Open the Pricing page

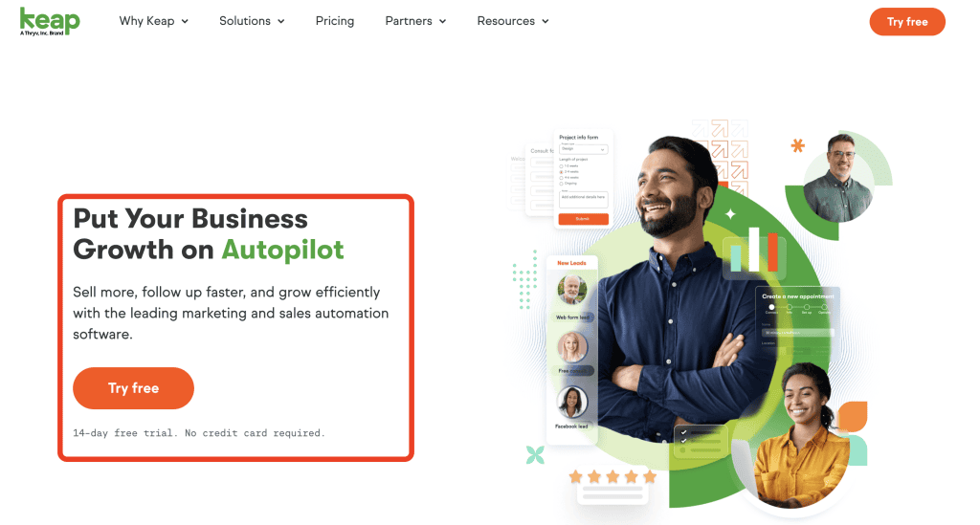[x=334, y=21]
